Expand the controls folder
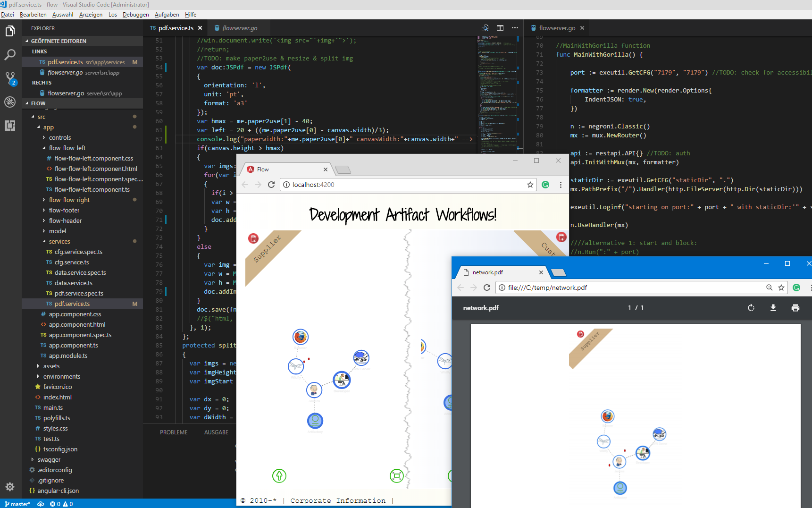 (x=44, y=137)
